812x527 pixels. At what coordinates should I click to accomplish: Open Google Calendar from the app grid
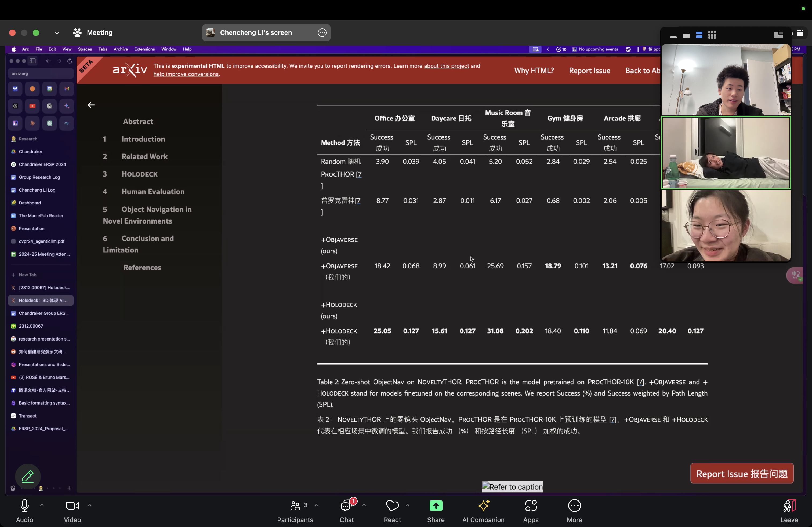coord(50,89)
